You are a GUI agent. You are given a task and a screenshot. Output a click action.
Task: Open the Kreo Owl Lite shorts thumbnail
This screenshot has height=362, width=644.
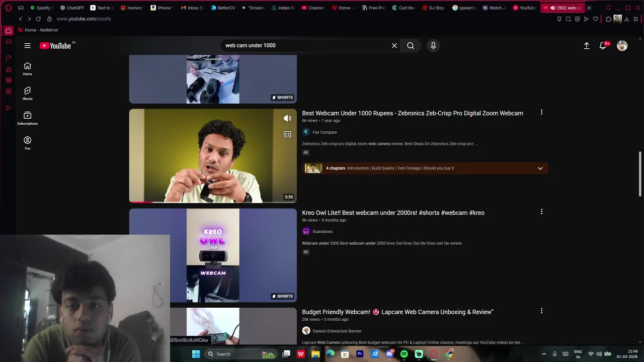point(213,255)
